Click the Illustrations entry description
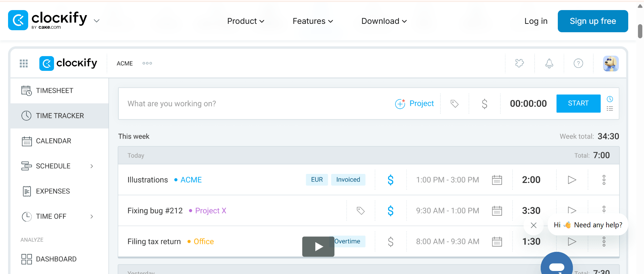This screenshot has width=644, height=274. coord(148,180)
